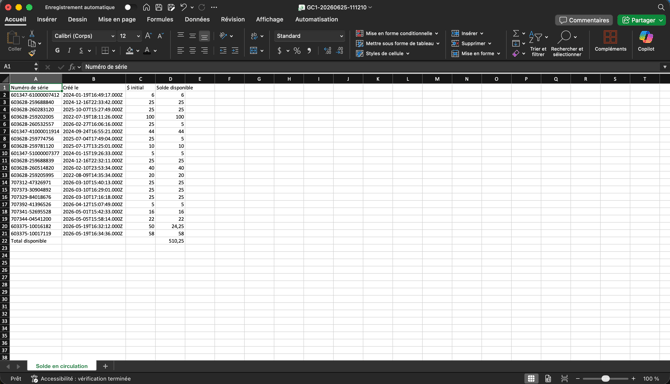Click the undo arrow in the title bar
This screenshot has width=670, height=384.
point(183,7)
